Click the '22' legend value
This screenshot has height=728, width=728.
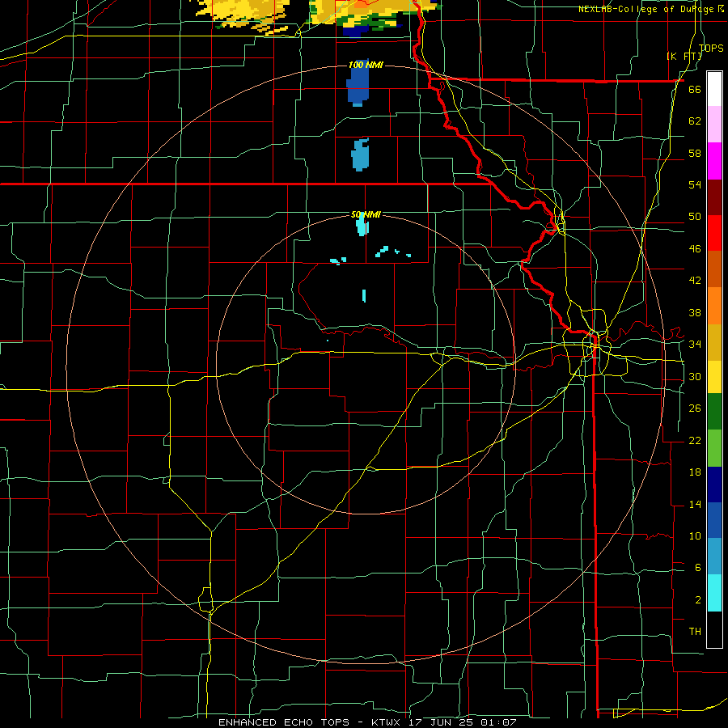coord(695,440)
